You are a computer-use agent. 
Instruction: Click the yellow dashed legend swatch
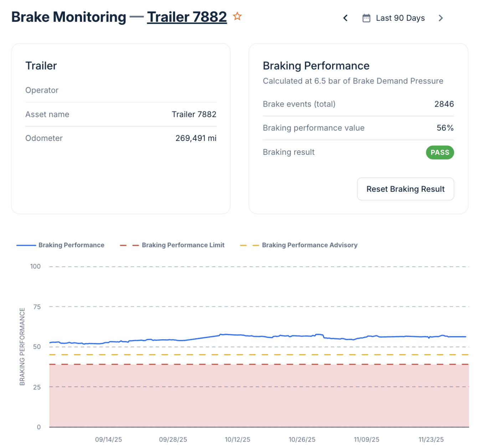point(249,245)
